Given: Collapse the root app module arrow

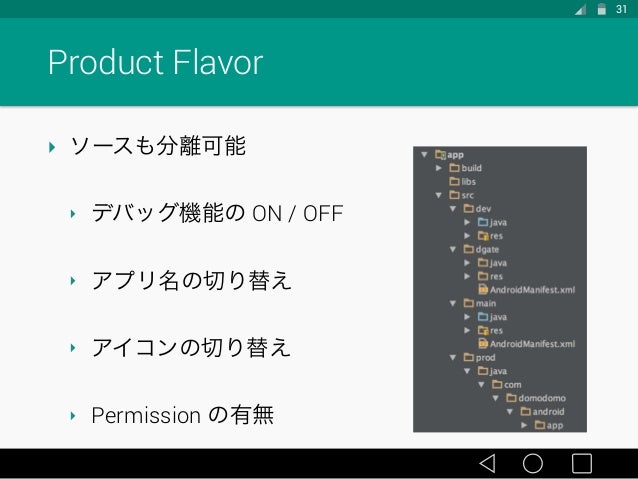Looking at the screenshot, I should pos(425,155).
